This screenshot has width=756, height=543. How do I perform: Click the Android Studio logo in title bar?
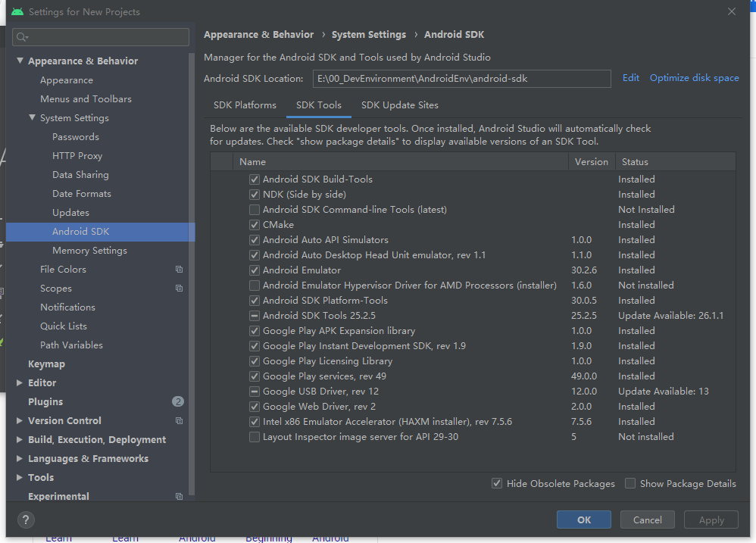pos(17,11)
